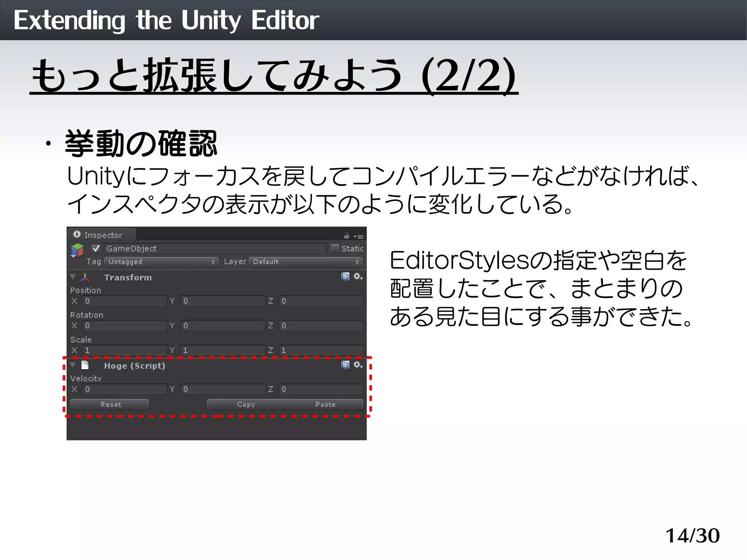Click the Rotation Z field
747x560 pixels.
(x=321, y=325)
